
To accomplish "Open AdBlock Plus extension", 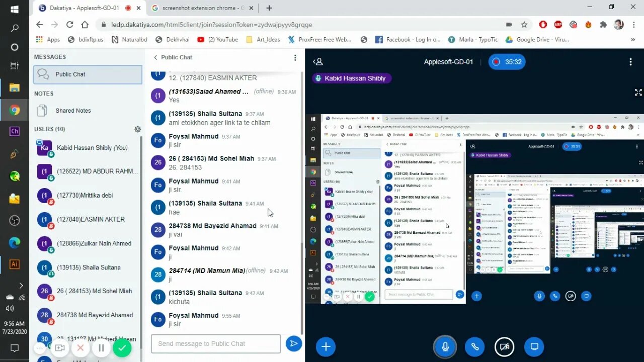I will (x=558, y=24).
